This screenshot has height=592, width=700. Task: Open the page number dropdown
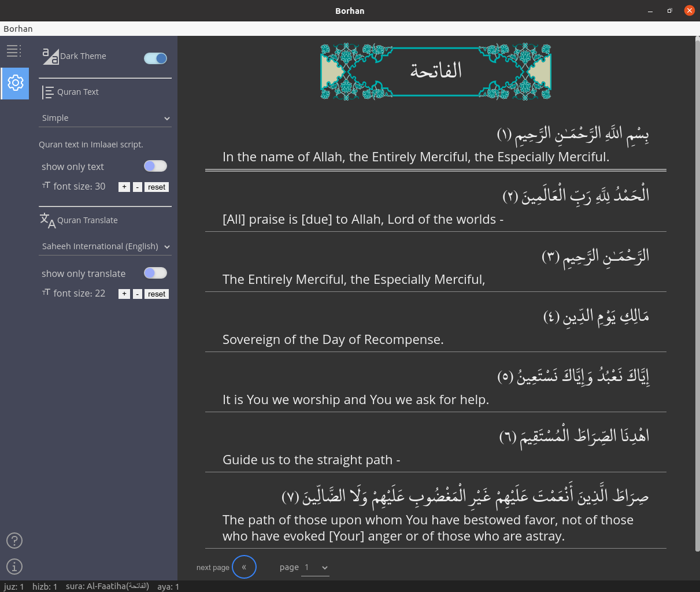click(x=316, y=568)
